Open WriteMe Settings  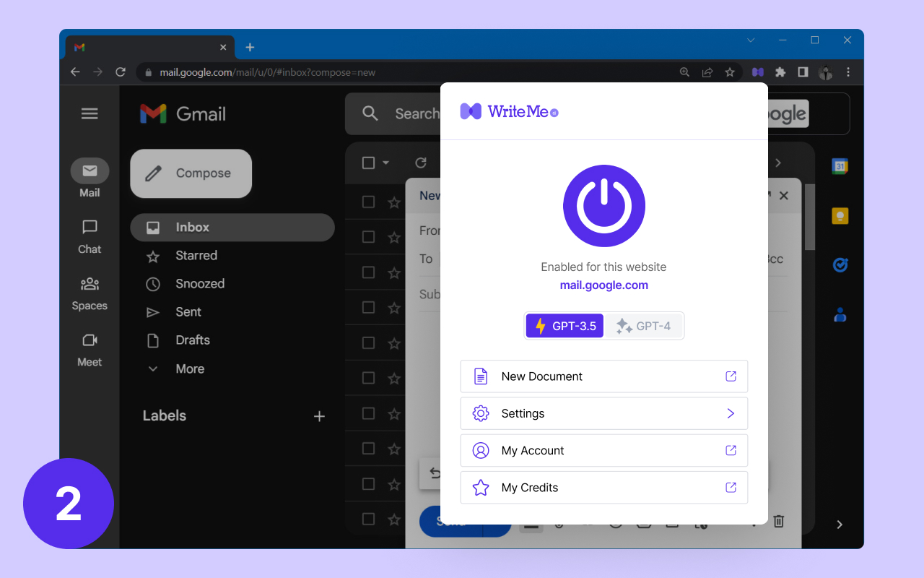coord(604,413)
